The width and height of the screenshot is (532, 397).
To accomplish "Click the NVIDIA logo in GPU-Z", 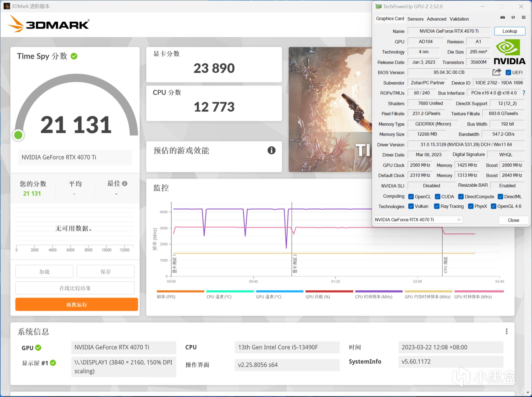I will tap(509, 52).
